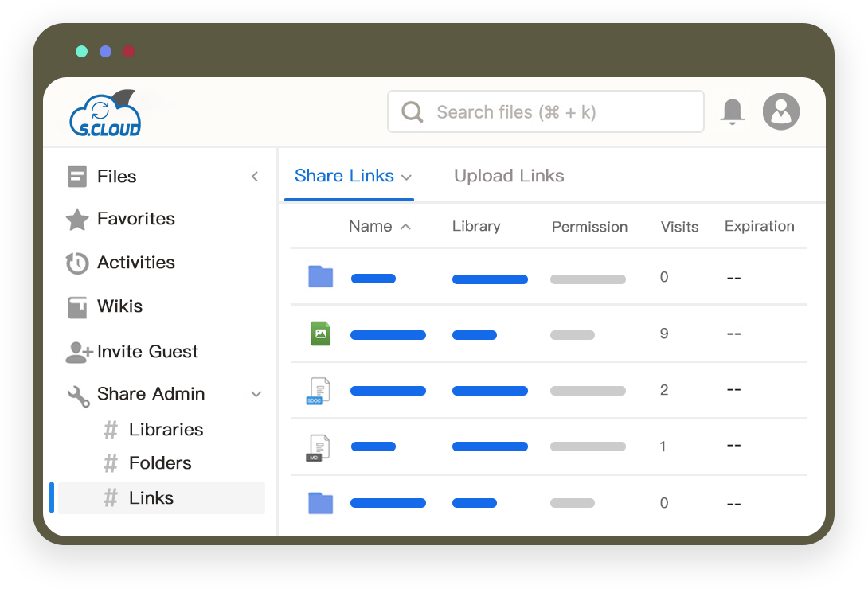The image size is (868, 589).
Task: Click the SDOC document file icon
Action: tap(319, 390)
